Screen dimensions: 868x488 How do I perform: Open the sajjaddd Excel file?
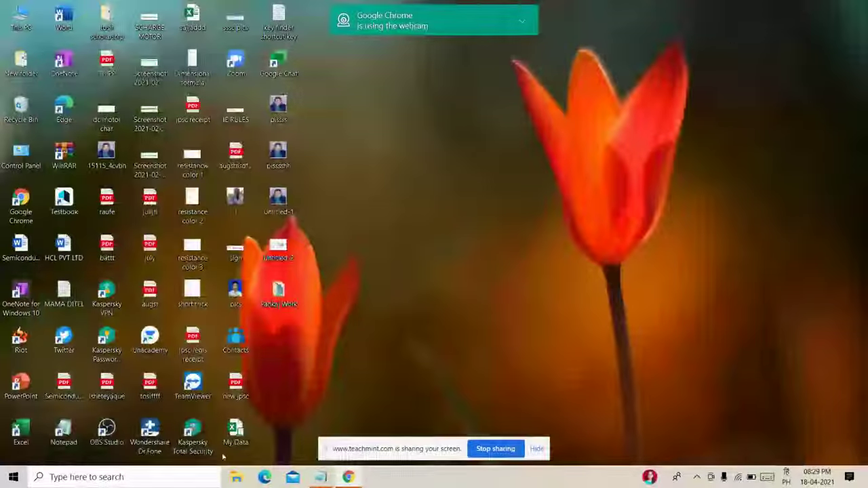tap(193, 18)
